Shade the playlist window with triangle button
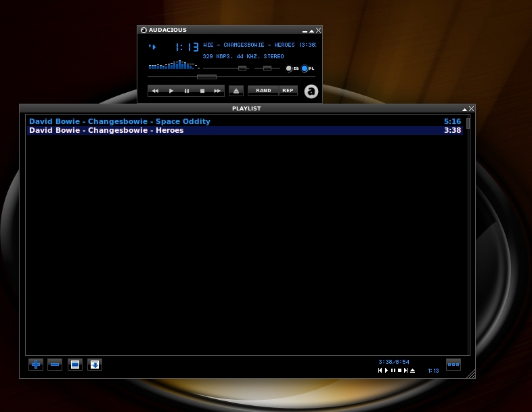 point(464,109)
